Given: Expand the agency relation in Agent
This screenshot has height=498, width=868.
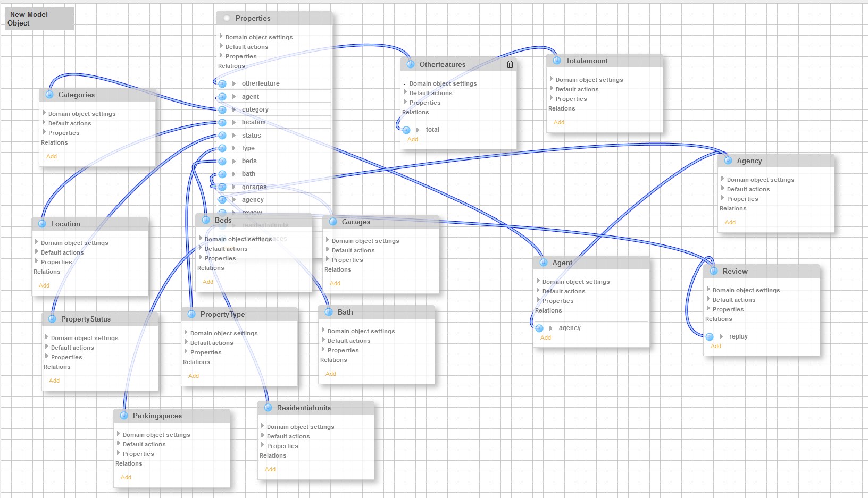Looking at the screenshot, I should point(551,328).
